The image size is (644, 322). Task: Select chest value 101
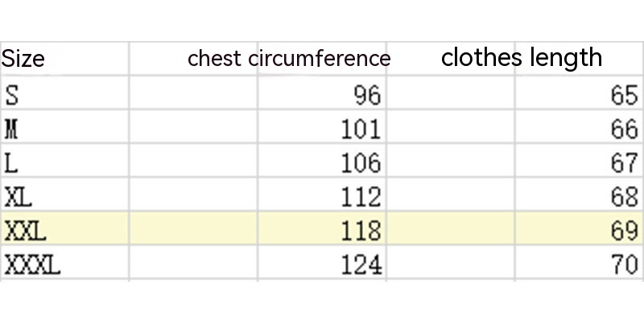(360, 129)
